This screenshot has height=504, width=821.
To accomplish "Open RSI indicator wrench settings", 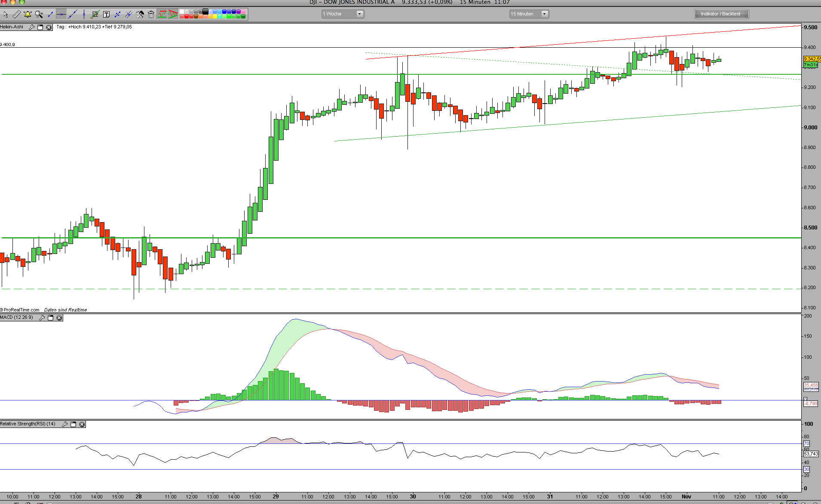I will click(64, 424).
